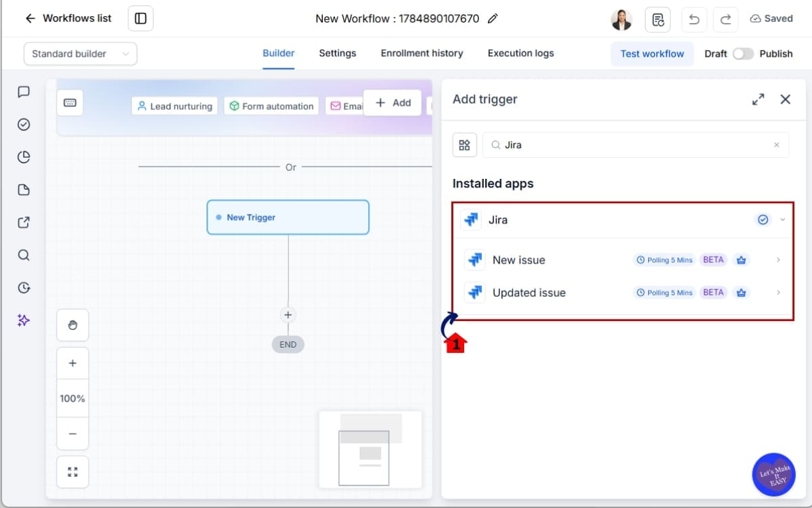Image resolution: width=812 pixels, height=508 pixels.
Task: Click the END node
Action: click(x=288, y=344)
